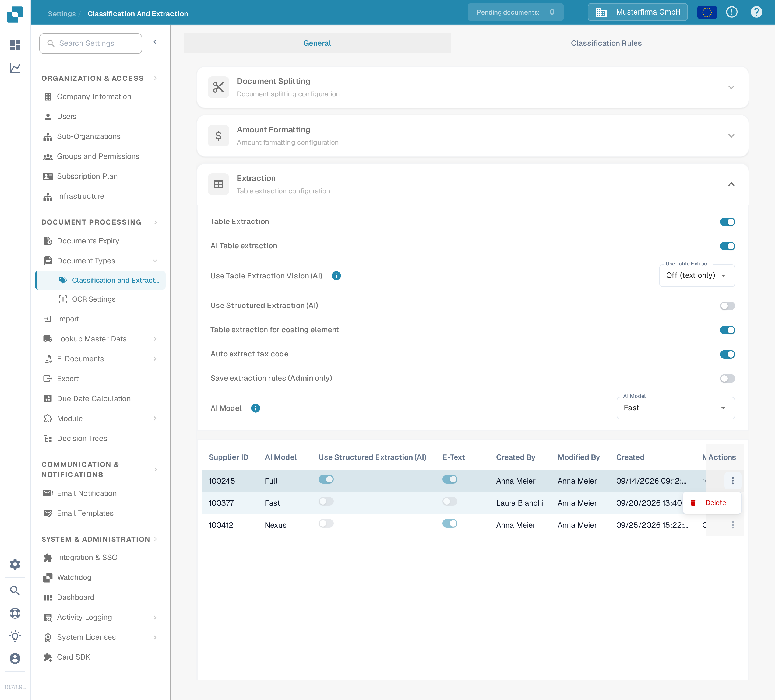The height and width of the screenshot is (700, 775).
Task: Switch to the Classification Rules tab
Action: point(606,43)
